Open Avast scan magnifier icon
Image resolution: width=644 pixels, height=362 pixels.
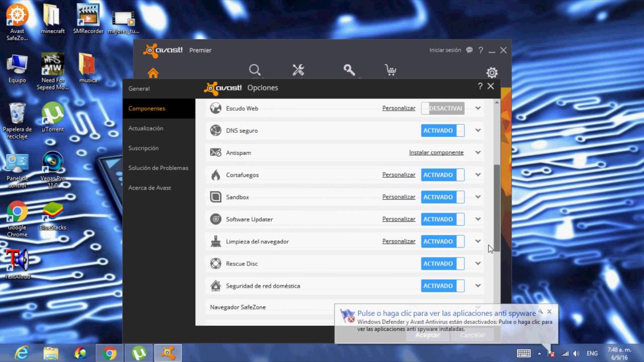tap(255, 70)
